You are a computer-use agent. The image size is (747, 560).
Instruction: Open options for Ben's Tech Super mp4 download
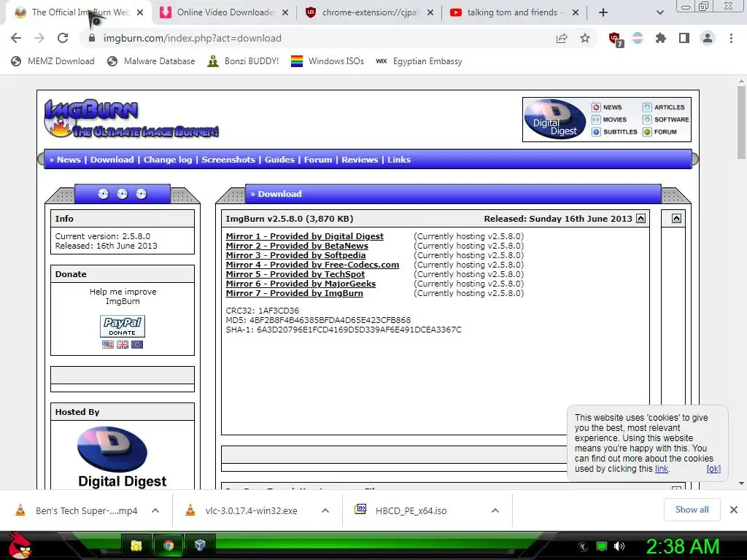tap(155, 510)
